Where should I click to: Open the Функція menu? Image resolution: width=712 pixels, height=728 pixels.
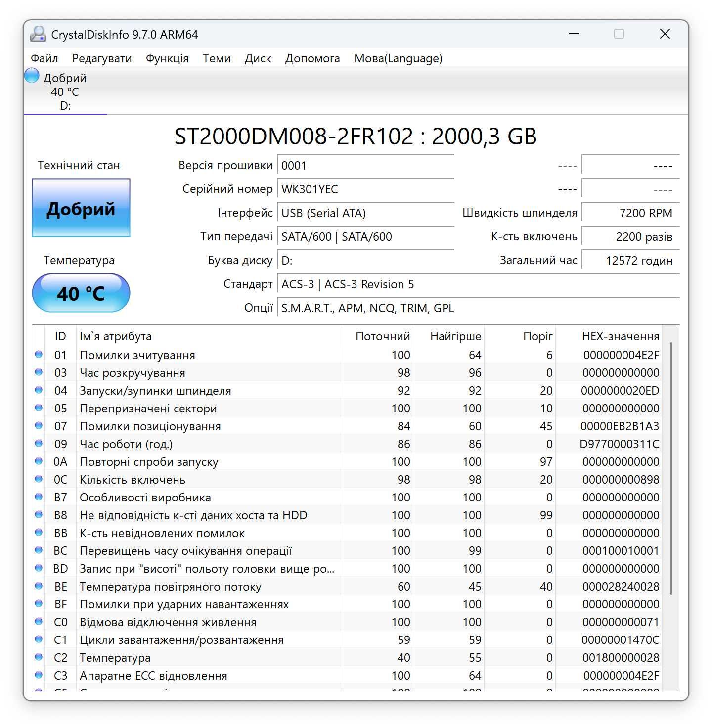click(167, 58)
